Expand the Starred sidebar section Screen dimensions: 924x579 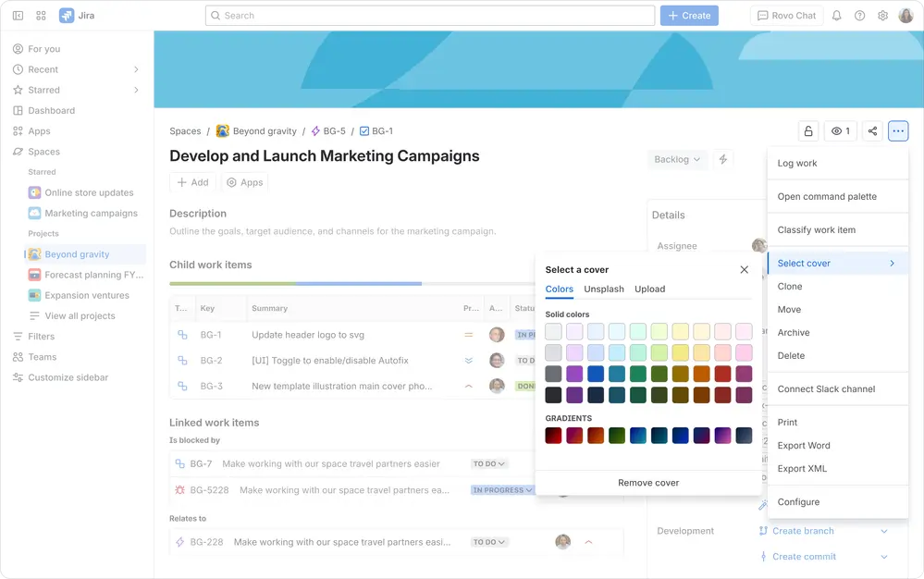coord(136,90)
